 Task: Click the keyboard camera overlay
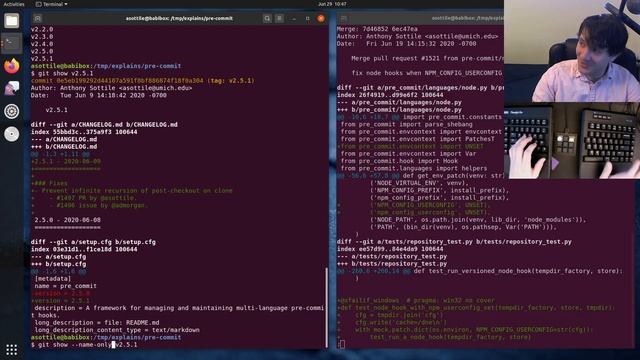[572, 141]
